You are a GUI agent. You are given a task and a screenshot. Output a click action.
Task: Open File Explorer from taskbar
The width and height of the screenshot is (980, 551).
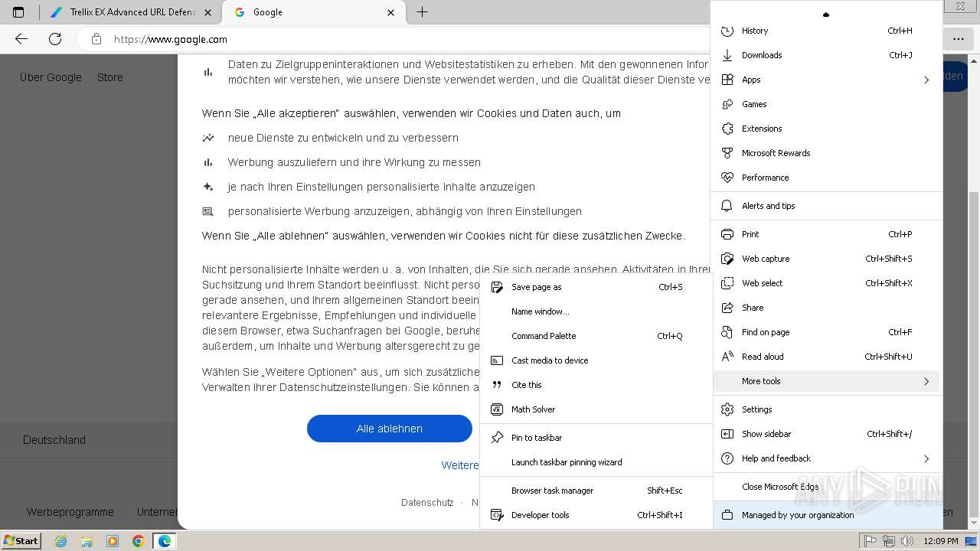pos(87,541)
